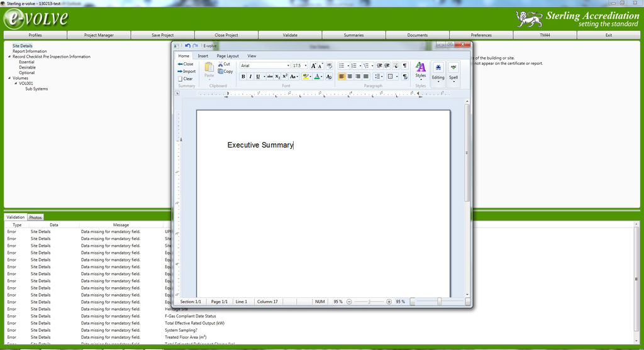Switch to the Photos tab
This screenshot has width=644, height=350.
click(x=35, y=217)
